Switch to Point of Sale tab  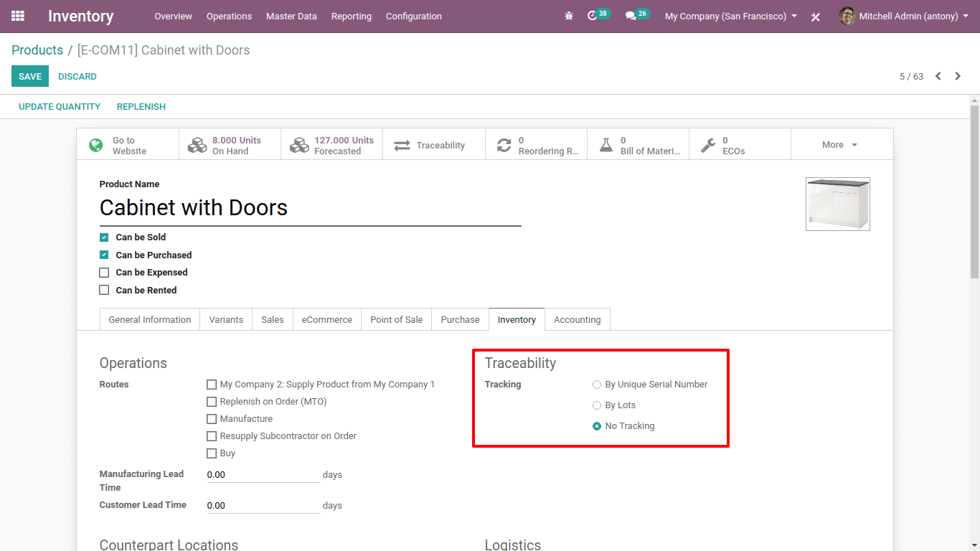(397, 320)
